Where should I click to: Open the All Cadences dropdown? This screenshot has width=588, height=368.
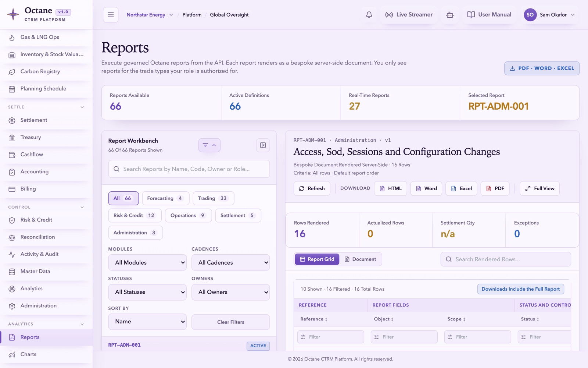click(230, 262)
